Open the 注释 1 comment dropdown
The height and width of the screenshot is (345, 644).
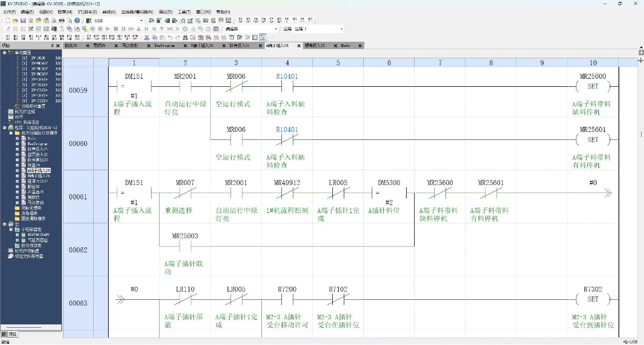point(341,29)
